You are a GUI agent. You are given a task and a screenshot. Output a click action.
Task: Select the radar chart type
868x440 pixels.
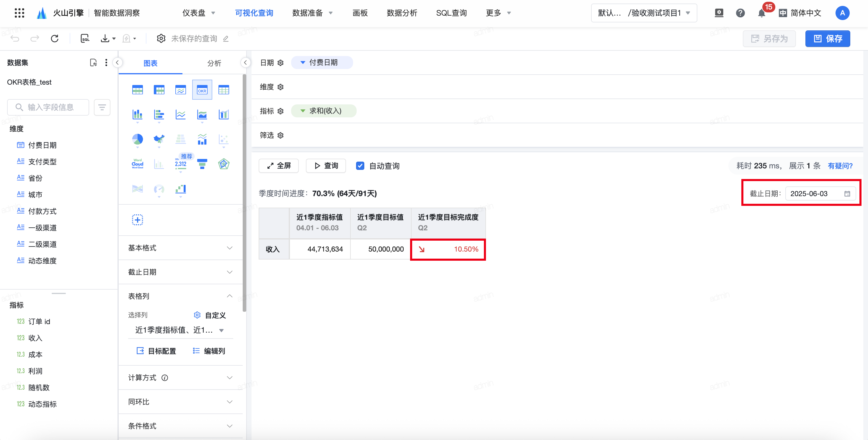click(x=224, y=164)
